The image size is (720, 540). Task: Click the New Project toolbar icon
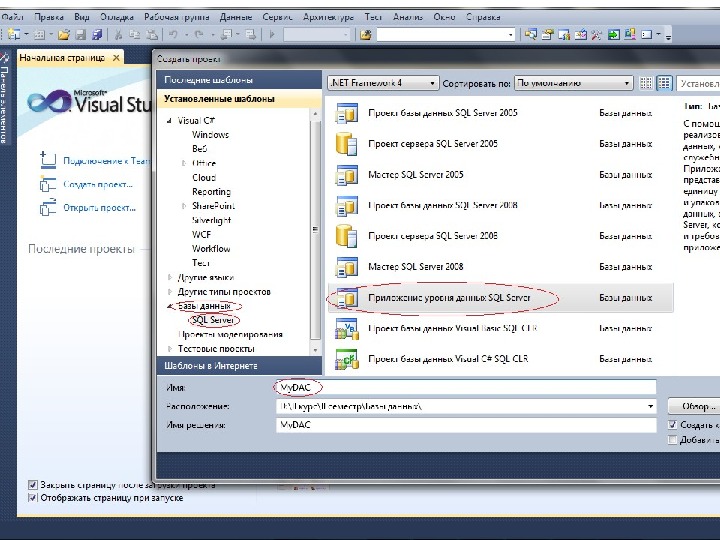14,34
